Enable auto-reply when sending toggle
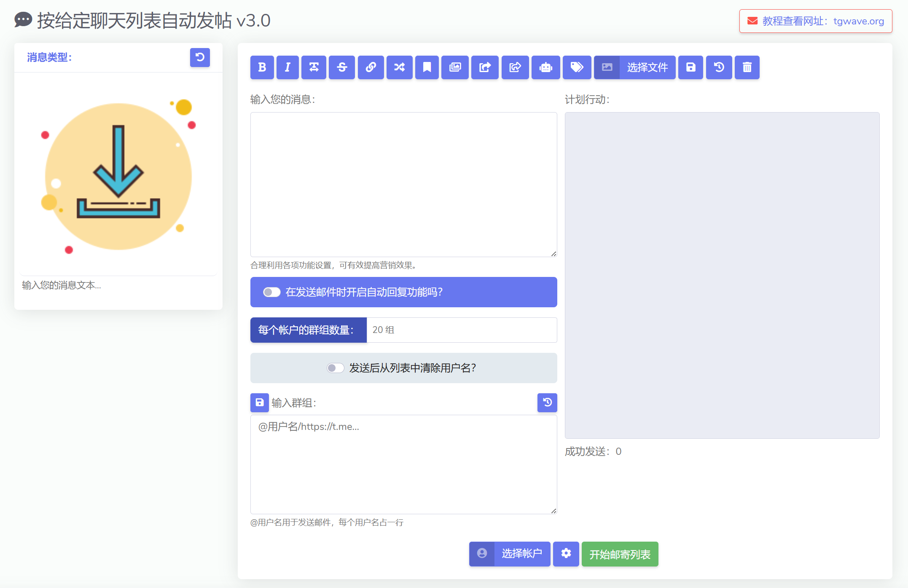Image resolution: width=908 pixels, height=588 pixels. [272, 292]
